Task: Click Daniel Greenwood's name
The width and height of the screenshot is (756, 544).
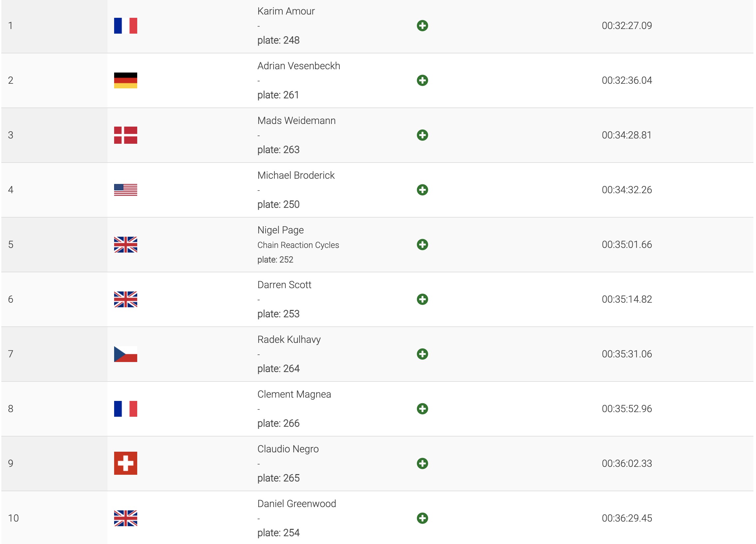Action: point(297,504)
